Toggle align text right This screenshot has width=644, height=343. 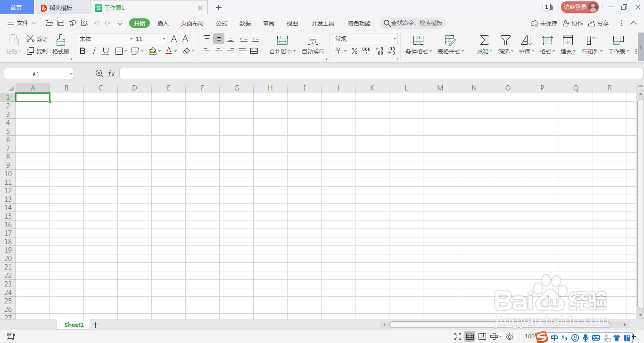tap(231, 51)
